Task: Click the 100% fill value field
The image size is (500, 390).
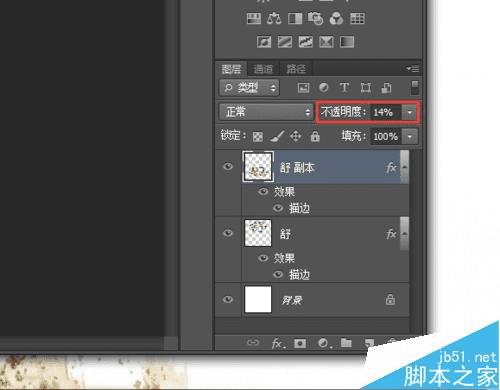Action: (x=386, y=137)
